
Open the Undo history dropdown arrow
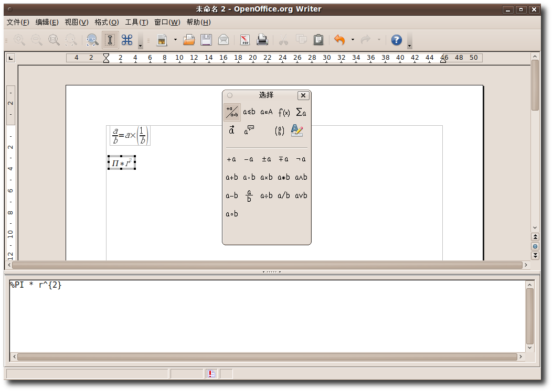tap(353, 40)
